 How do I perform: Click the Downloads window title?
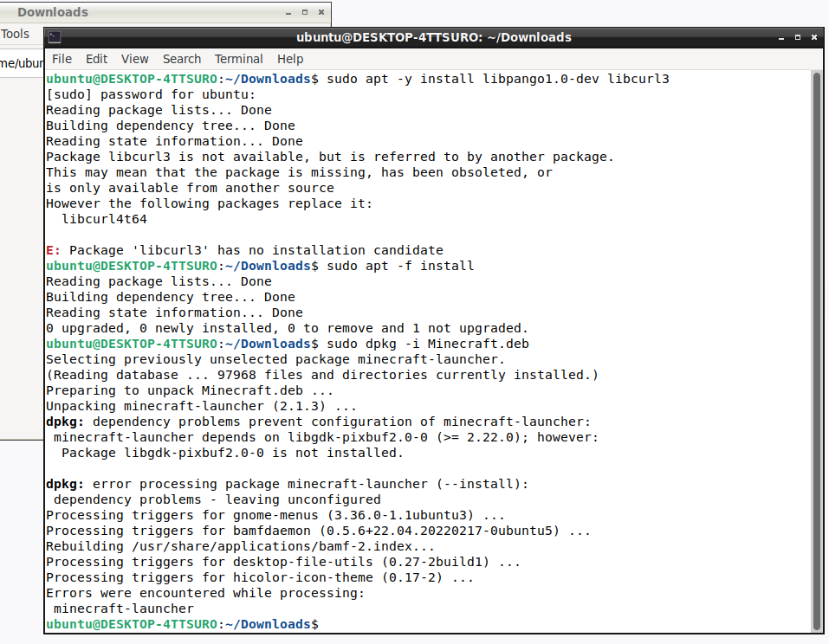53,12
